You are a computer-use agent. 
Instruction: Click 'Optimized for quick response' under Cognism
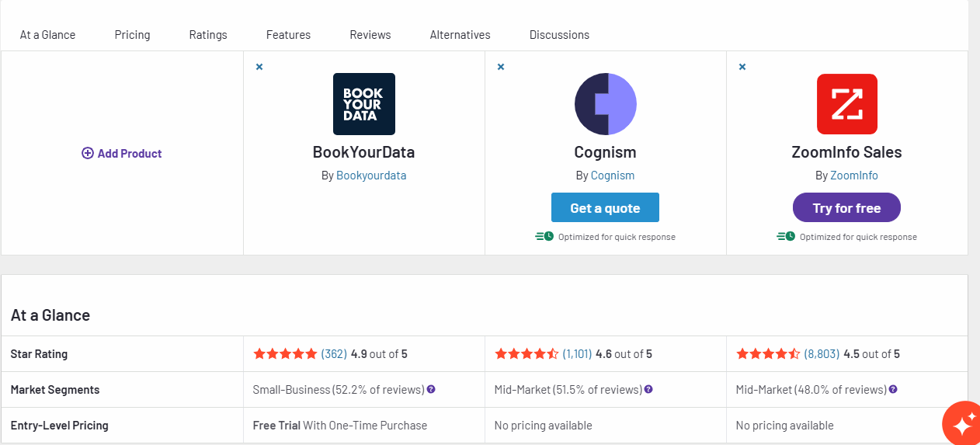click(617, 237)
